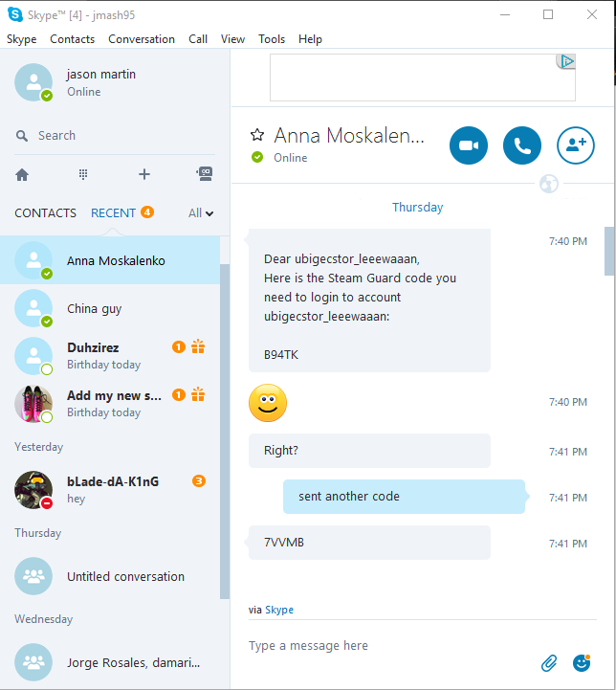Click Anna's online status indicator in header
The width and height of the screenshot is (616, 690).
tap(257, 157)
